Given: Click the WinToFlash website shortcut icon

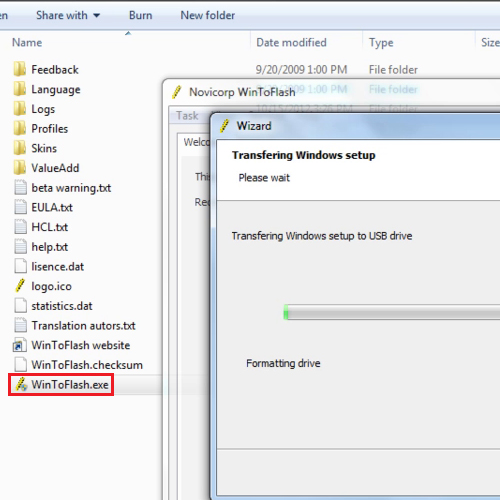Looking at the screenshot, I should click(x=20, y=345).
